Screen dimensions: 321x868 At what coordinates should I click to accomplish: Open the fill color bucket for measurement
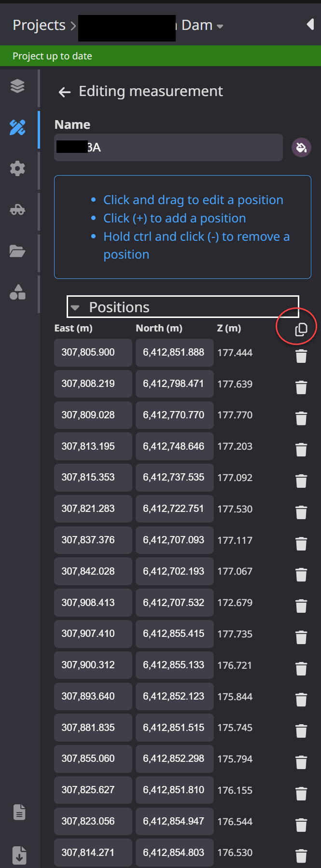(x=301, y=147)
